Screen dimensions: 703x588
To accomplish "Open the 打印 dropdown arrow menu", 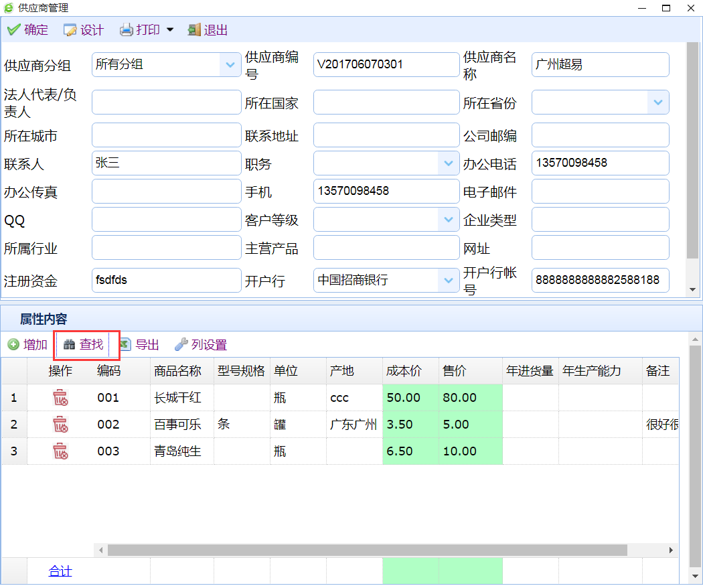I will [x=169, y=30].
